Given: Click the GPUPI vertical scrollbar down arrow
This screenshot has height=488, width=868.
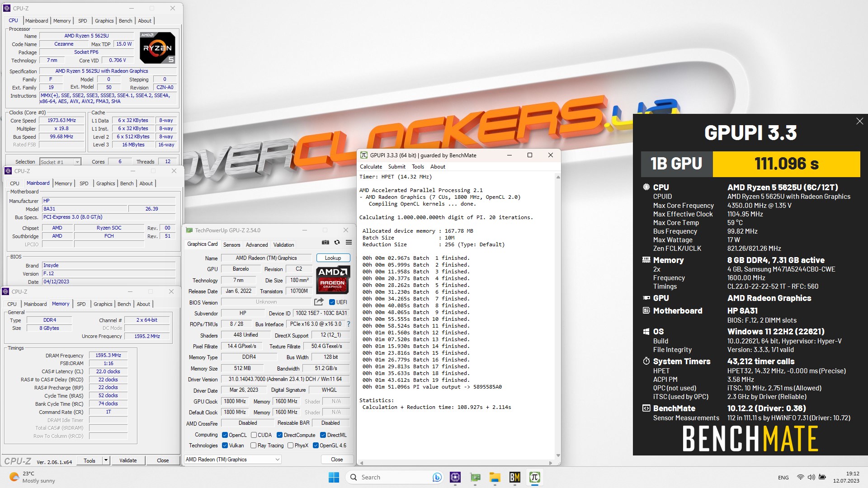Looking at the screenshot, I should tap(558, 455).
